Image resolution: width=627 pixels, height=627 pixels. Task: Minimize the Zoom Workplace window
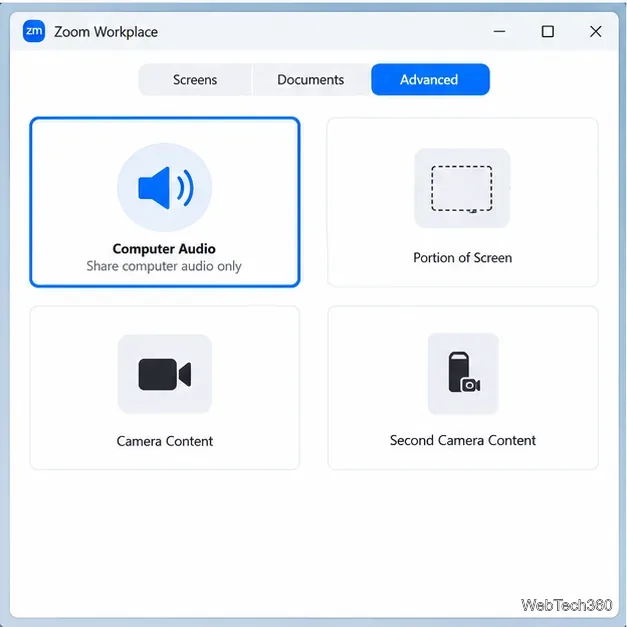click(x=499, y=31)
